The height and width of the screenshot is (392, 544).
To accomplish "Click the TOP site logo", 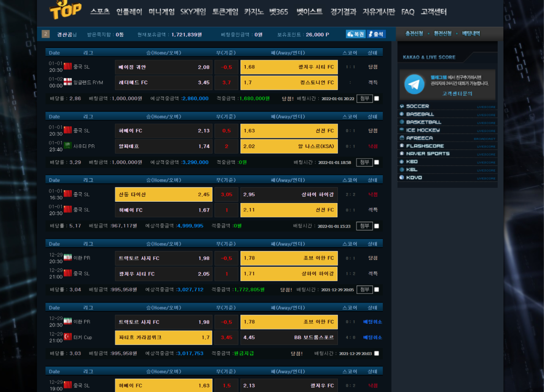I will point(66,10).
